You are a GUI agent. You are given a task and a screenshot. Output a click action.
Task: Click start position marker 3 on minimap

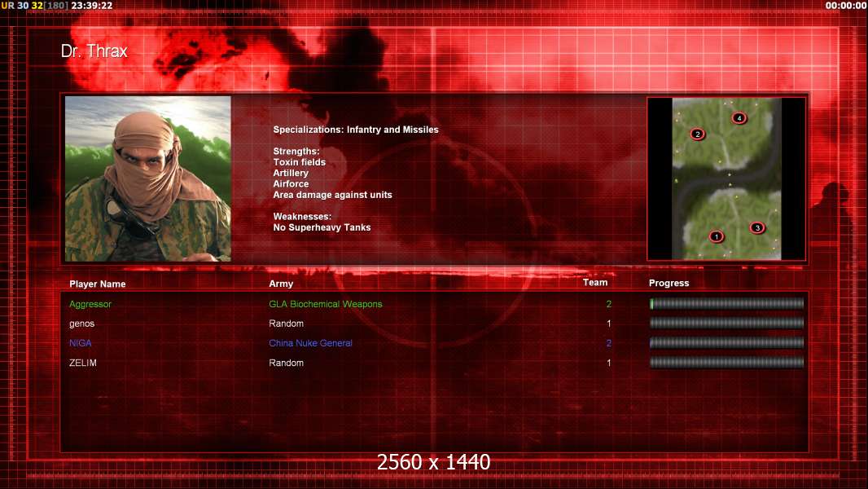(757, 227)
